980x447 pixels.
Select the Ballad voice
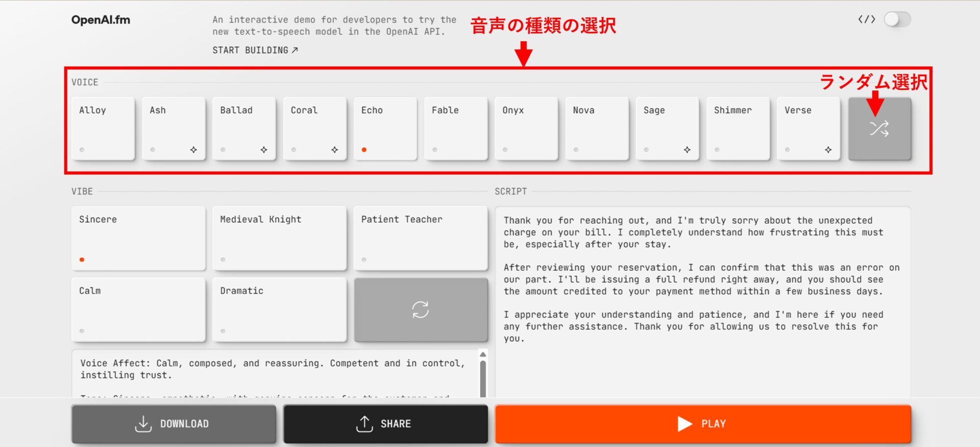coord(244,129)
